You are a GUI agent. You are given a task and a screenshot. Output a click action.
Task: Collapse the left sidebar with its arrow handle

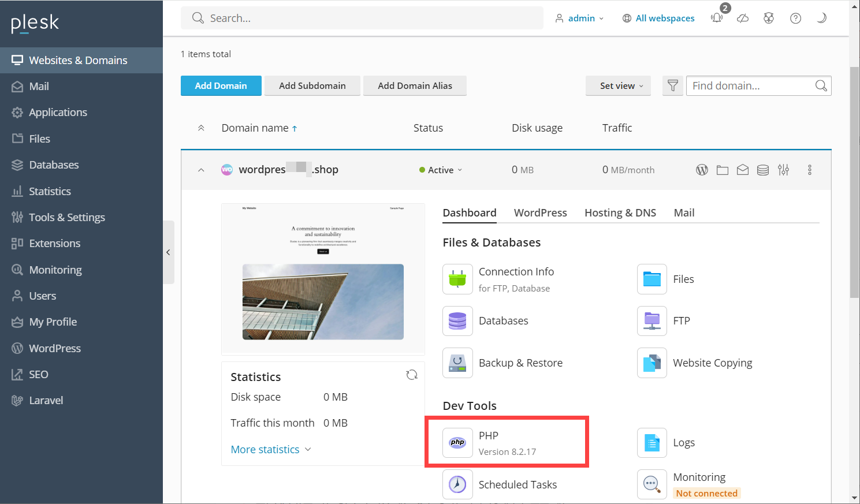point(168,252)
